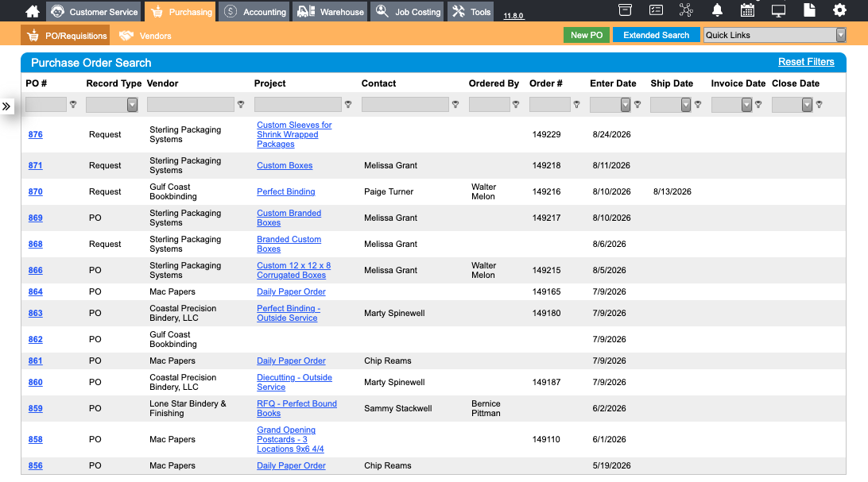
Task: Open PO 866
Action: coord(36,270)
